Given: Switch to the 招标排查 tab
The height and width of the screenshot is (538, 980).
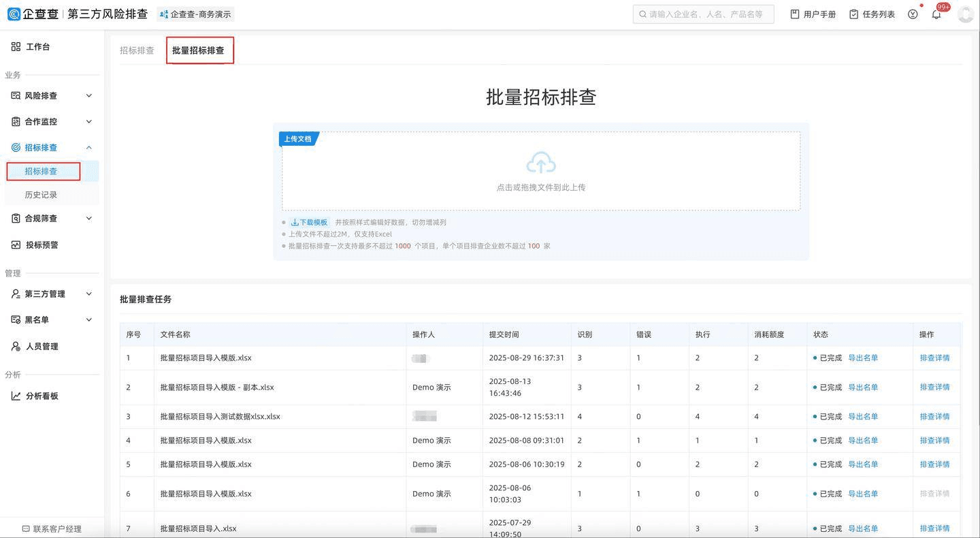Looking at the screenshot, I should click(137, 50).
